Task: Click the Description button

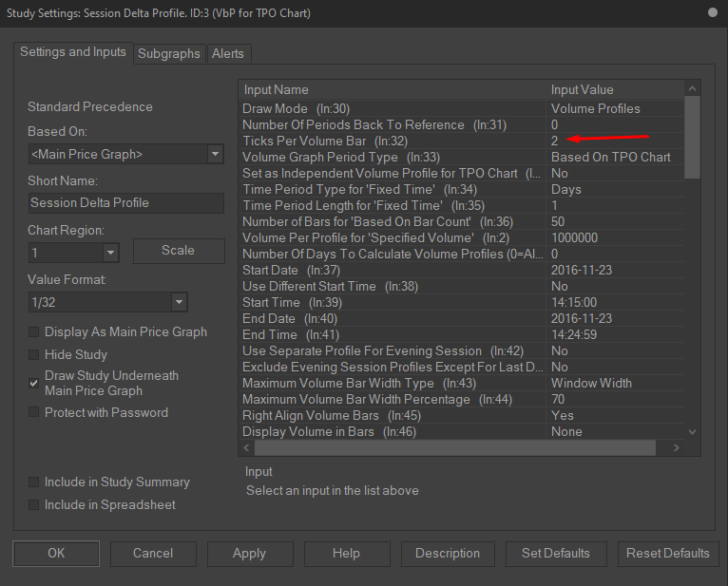Action: point(448,554)
